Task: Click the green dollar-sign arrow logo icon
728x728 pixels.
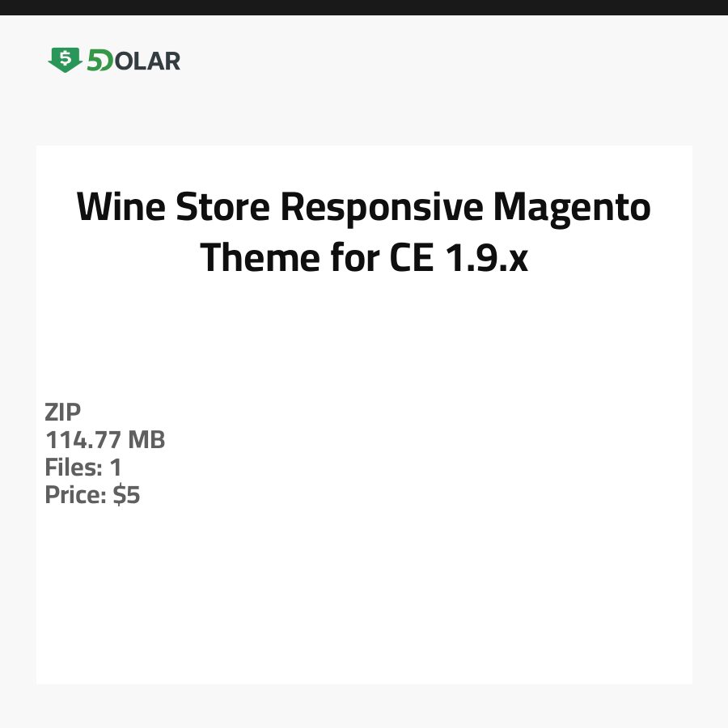Action: coord(65,60)
